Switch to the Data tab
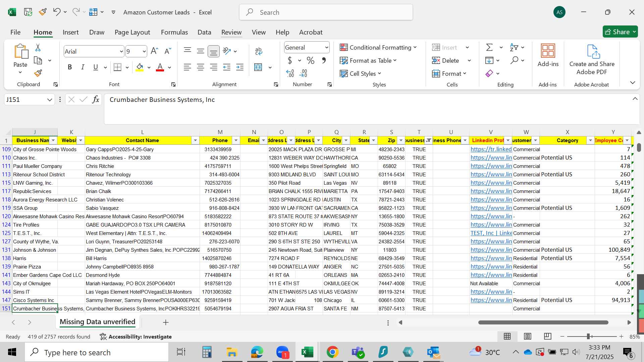The width and height of the screenshot is (644, 362). point(204,32)
